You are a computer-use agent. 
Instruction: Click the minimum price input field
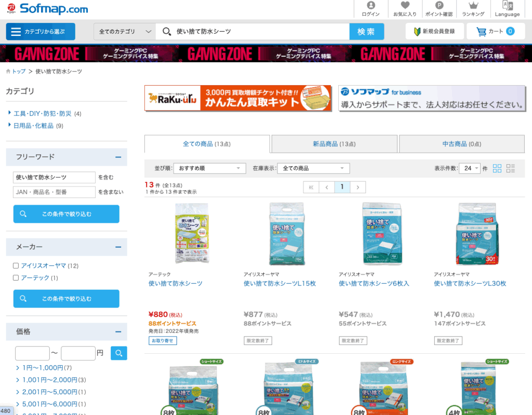(33, 353)
